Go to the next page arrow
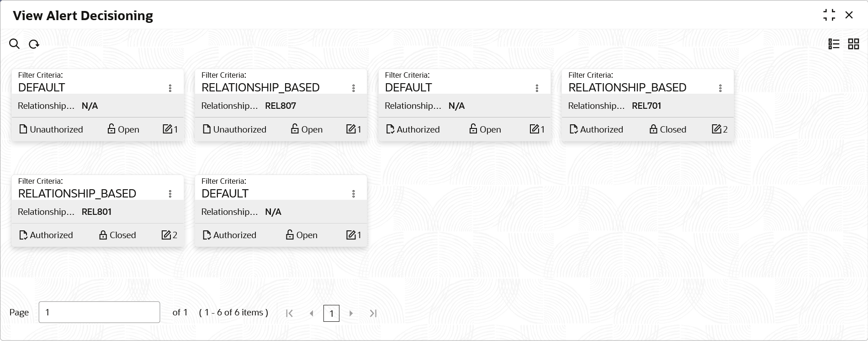Viewport: 868px width, 341px height. pyautogui.click(x=351, y=313)
